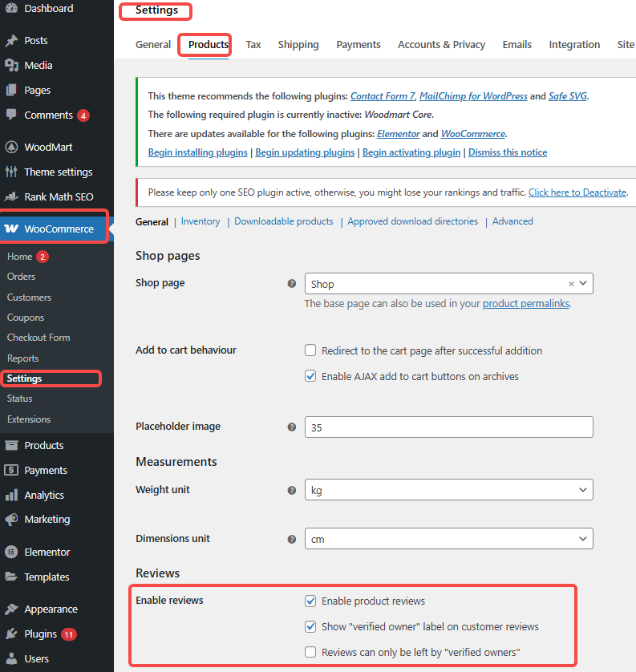Check reviews only by verified owners option
Viewport: 636px width, 672px height.
pos(310,652)
